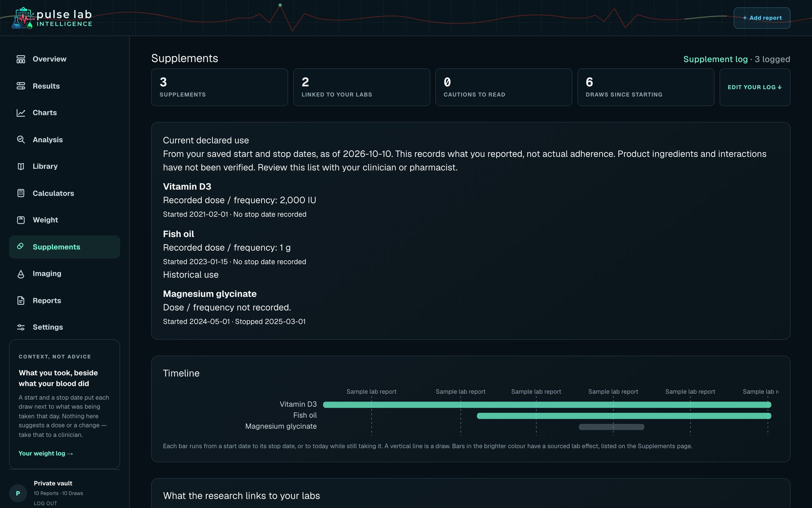Click the Vitamin D3 heading in declared use
Viewport: 812px width, 508px height.
click(187, 187)
